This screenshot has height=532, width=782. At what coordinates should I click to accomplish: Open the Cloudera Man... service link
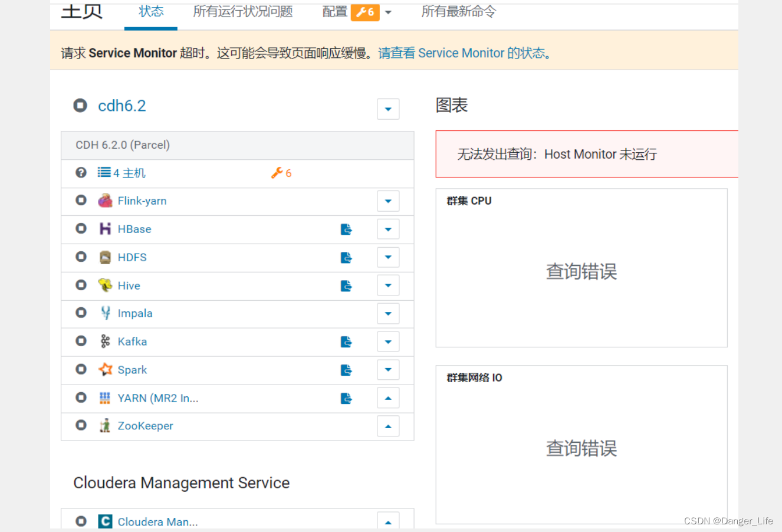coord(157,521)
